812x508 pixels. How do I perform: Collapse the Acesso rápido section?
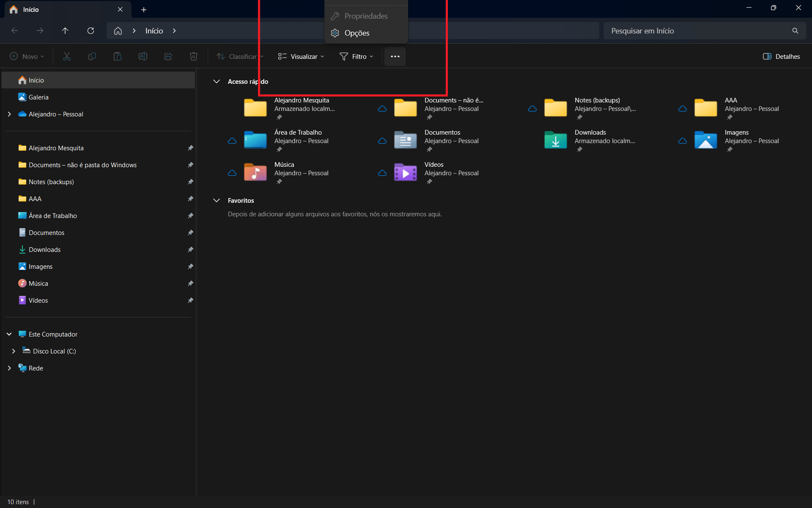pyautogui.click(x=217, y=81)
